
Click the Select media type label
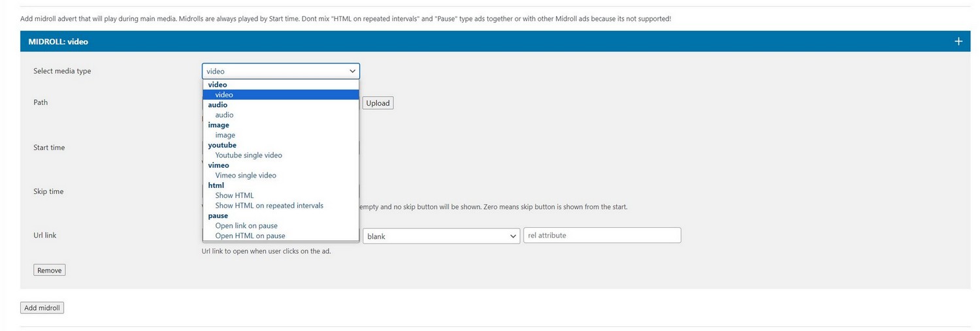pos(62,71)
